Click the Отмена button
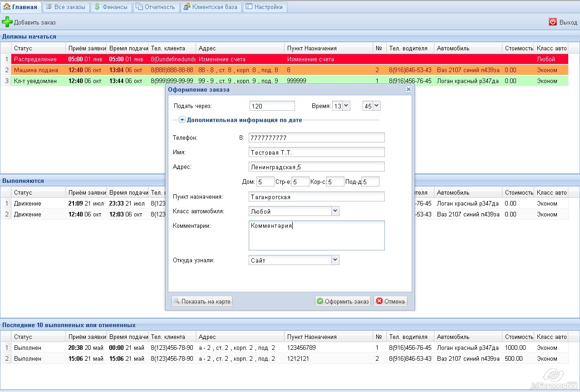The height and width of the screenshot is (392, 580). coord(390,301)
